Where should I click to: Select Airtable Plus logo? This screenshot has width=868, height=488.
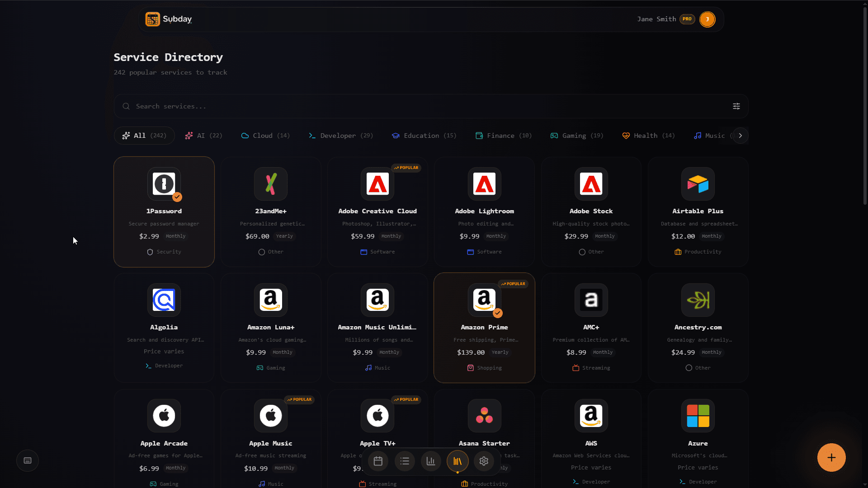[698, 184]
